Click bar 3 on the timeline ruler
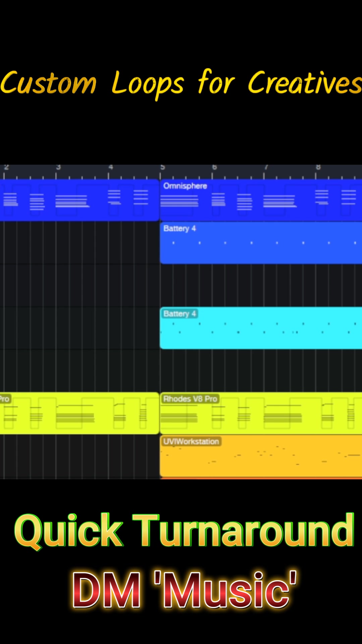The image size is (362, 644). point(58,167)
